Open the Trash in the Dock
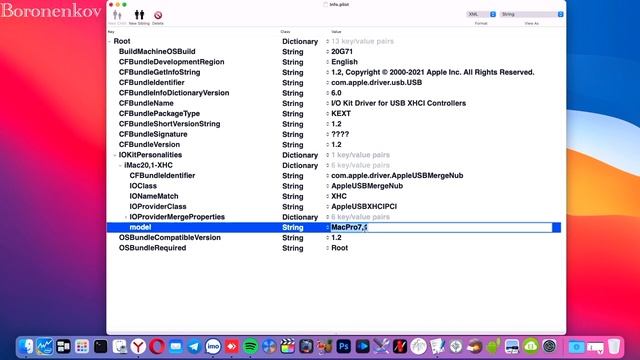 click(x=614, y=347)
